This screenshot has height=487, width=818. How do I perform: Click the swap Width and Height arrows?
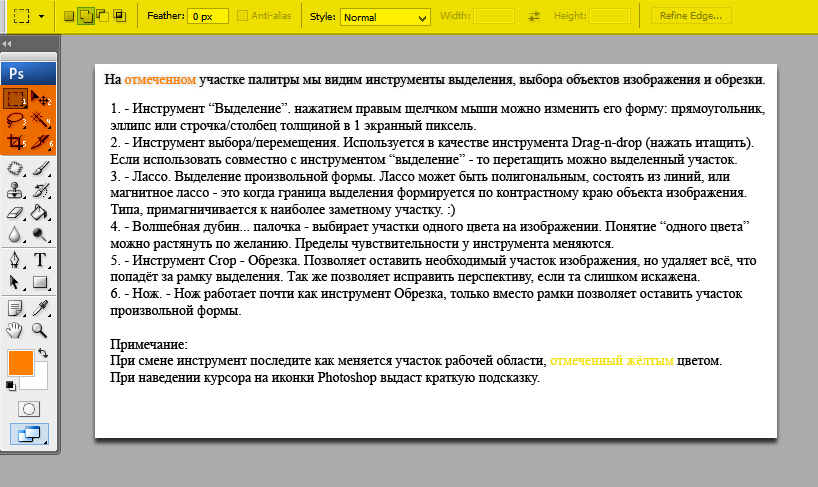point(534,16)
